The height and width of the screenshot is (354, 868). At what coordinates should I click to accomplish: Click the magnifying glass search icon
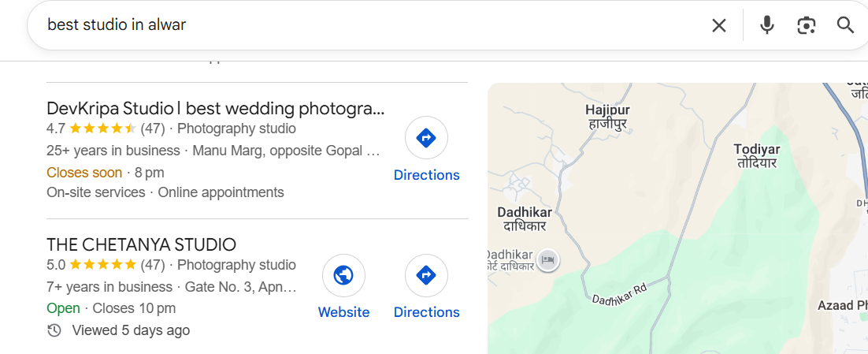click(845, 25)
